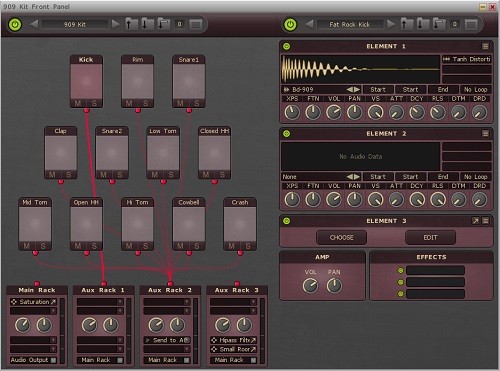The image size is (500, 371).
Task: Open Main Rack output dropdown in Aux Rack 1
Action: point(100,360)
